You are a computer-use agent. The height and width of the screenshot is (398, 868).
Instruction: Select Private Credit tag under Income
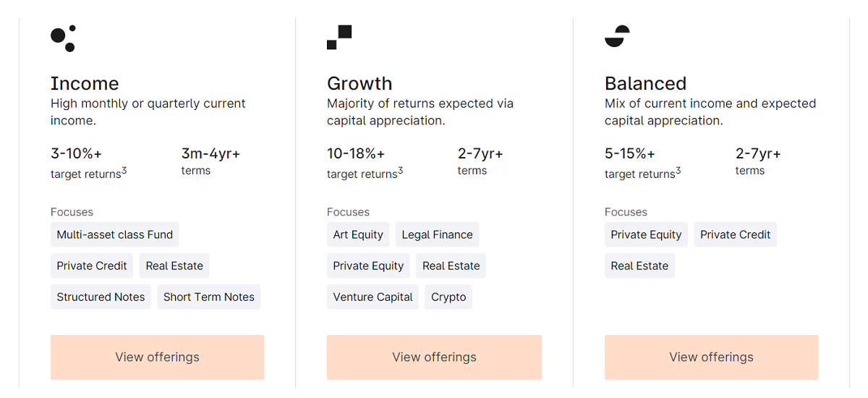click(x=92, y=266)
